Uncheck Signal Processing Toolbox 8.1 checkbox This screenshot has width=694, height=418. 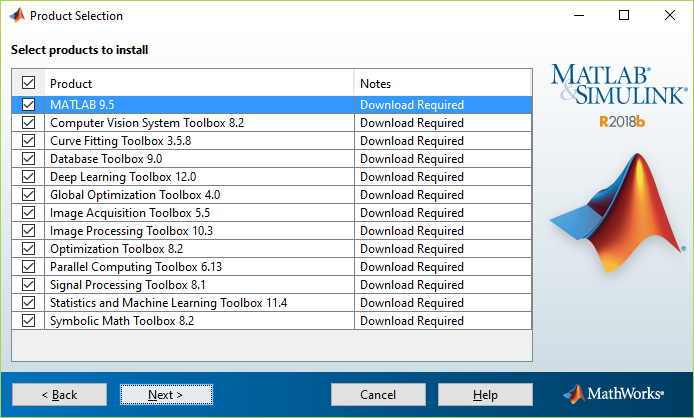[x=28, y=285]
